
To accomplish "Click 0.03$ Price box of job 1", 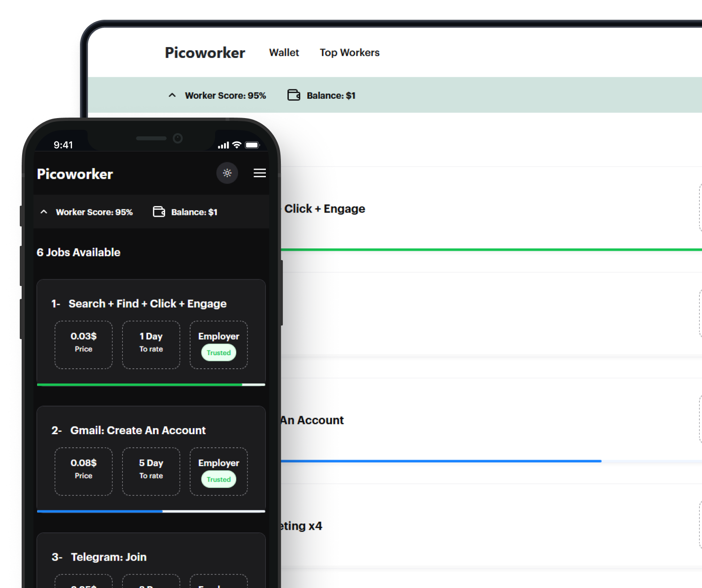I will [x=84, y=345].
